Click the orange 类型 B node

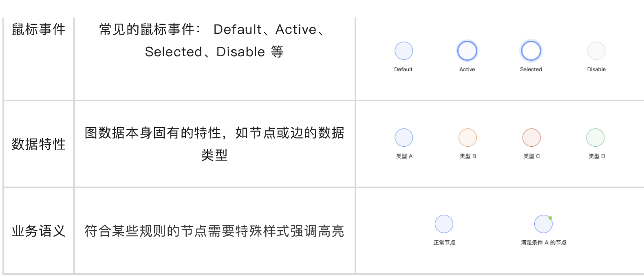(x=468, y=138)
